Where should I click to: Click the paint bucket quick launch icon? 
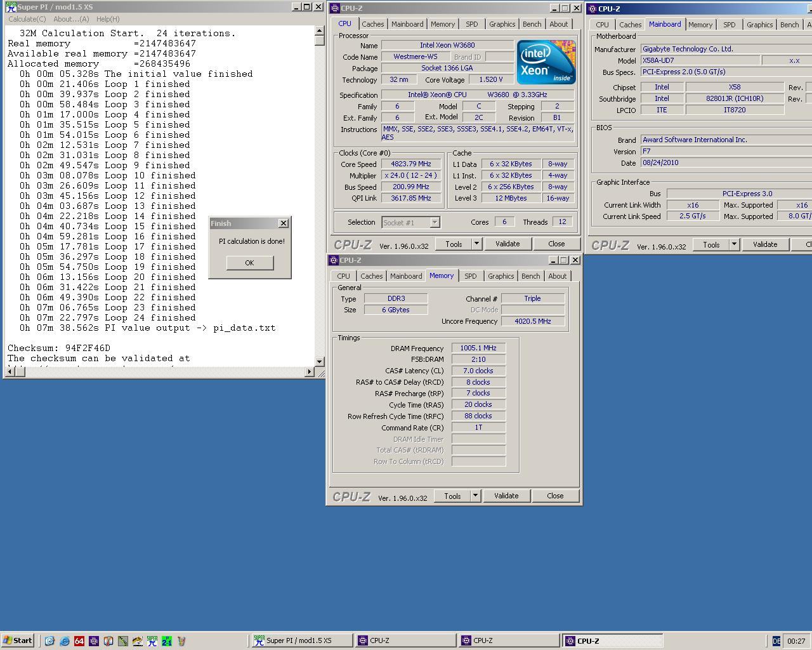pyautogui.click(x=181, y=641)
